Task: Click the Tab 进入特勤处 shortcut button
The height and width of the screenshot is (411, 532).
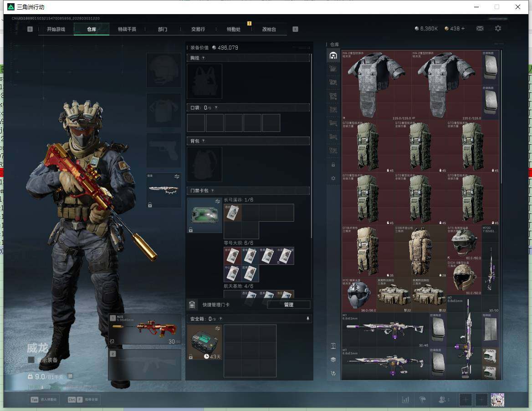Action: pos(45,400)
